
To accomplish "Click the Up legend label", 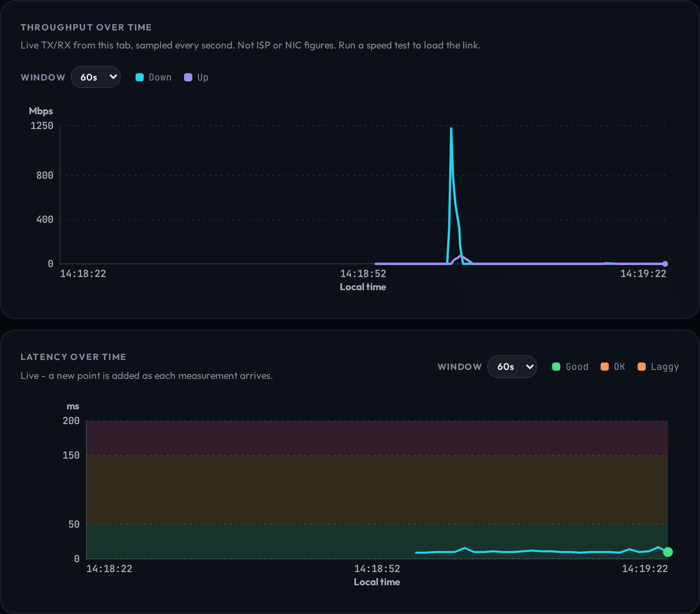I will [203, 77].
